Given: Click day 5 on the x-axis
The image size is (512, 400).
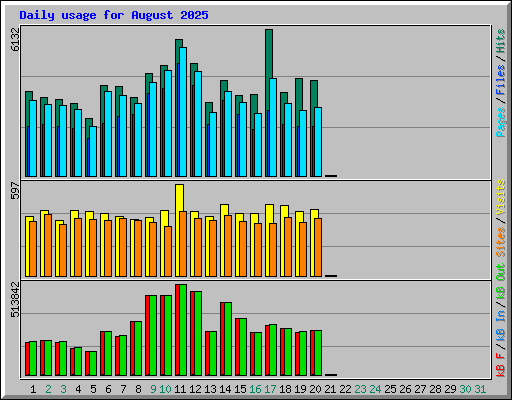Looking at the screenshot, I should [x=93, y=389].
